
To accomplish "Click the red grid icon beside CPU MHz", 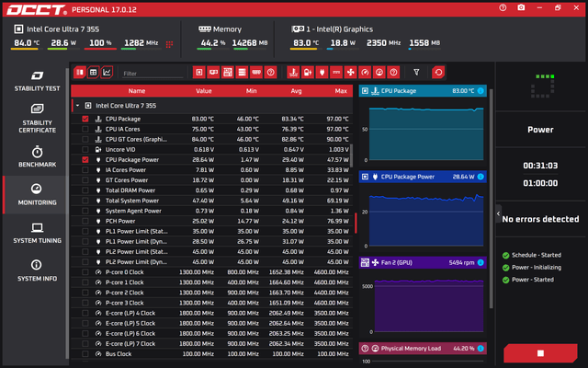I will pyautogui.click(x=169, y=44).
